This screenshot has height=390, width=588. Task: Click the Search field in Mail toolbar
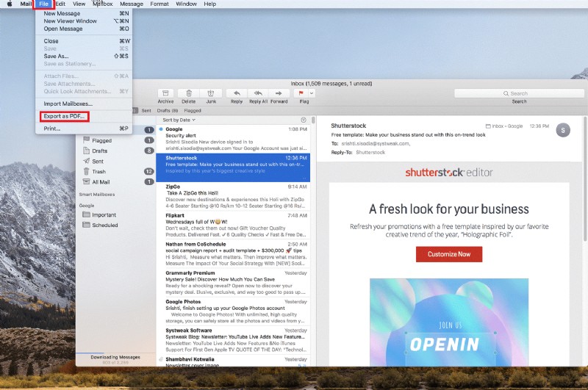[x=519, y=93]
